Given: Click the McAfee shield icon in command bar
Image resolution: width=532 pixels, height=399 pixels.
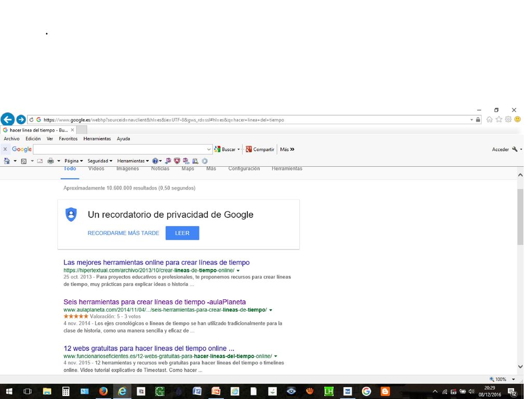Looking at the screenshot, I should (x=177, y=161).
